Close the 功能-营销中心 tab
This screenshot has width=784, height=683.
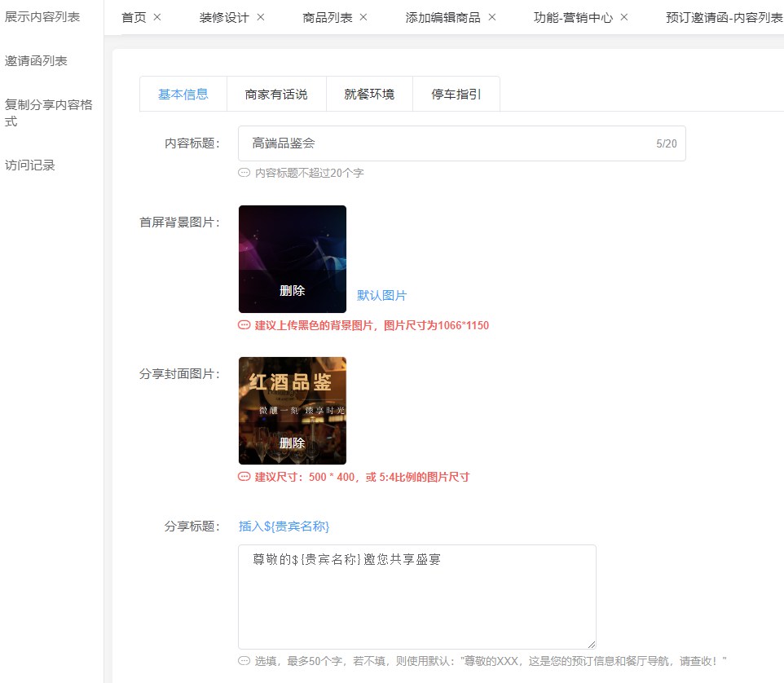click(624, 17)
